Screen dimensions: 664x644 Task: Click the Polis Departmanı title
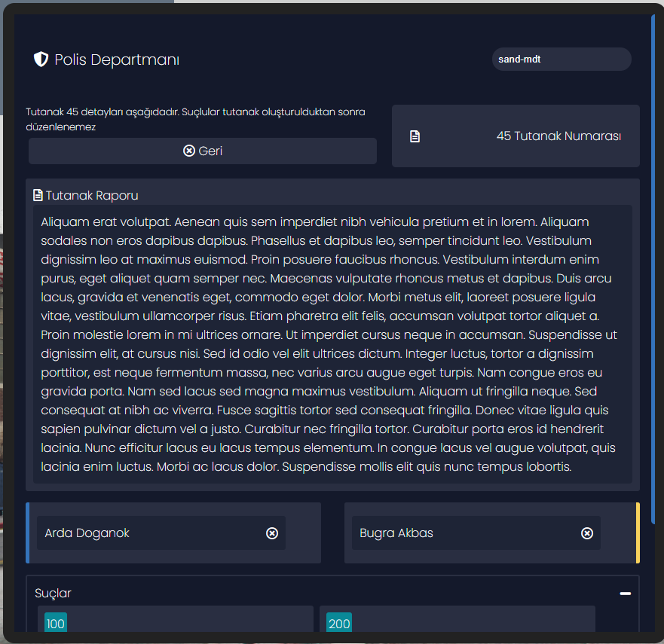click(x=117, y=60)
